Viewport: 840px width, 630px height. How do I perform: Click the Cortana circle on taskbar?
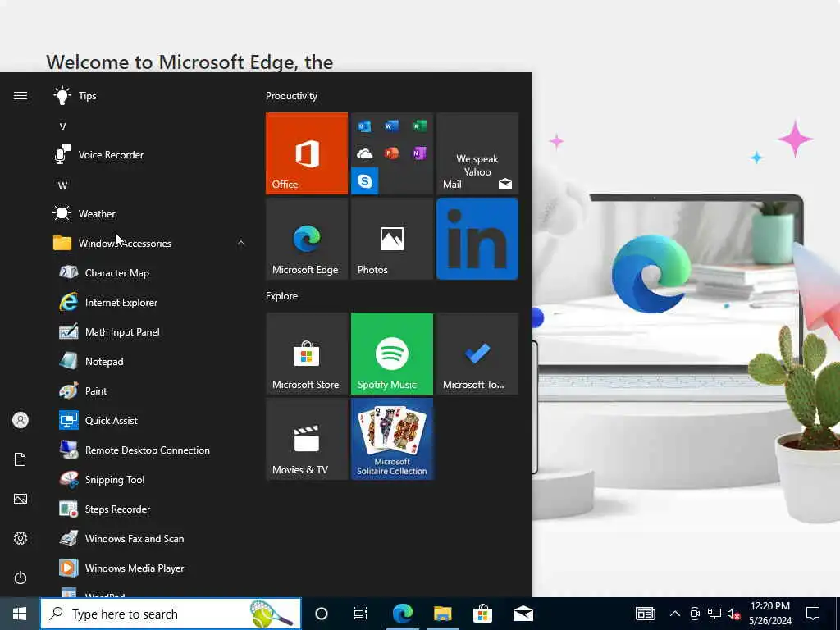coord(322,614)
